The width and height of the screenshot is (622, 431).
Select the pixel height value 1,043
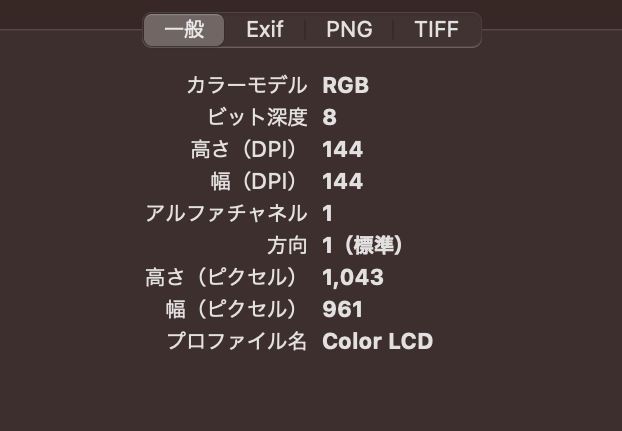point(353,278)
